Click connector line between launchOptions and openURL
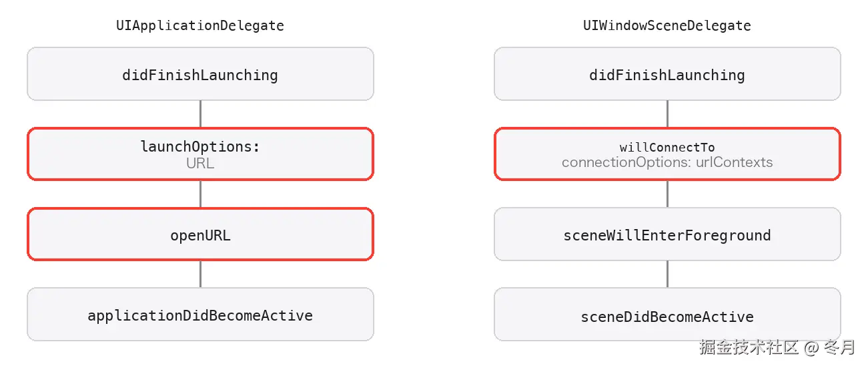This screenshot has width=868, height=368. [200, 194]
